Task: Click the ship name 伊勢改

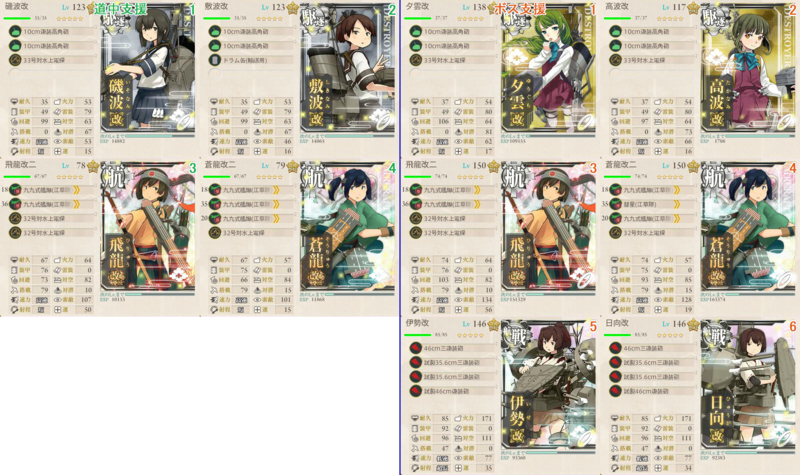Action: 417,323
